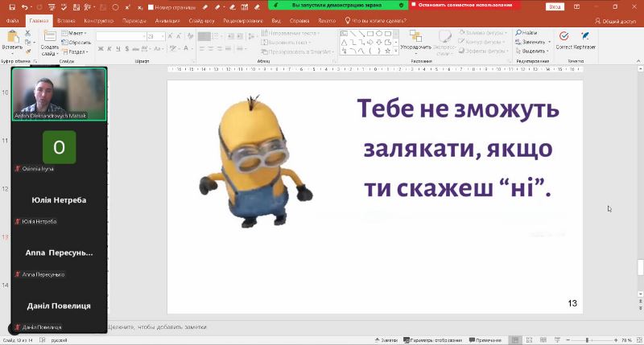Collapse the ribbon with the chevron arrow
644x345 pixels.
tap(638, 61)
